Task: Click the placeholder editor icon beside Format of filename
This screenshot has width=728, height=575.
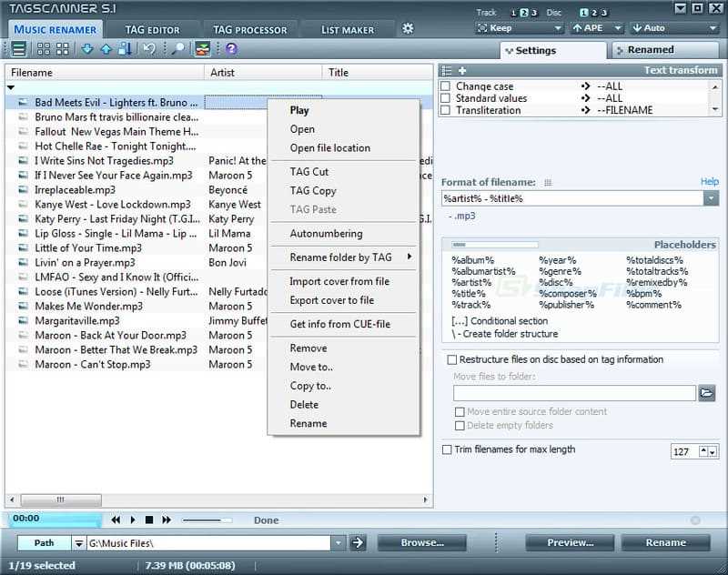Action: [548, 182]
